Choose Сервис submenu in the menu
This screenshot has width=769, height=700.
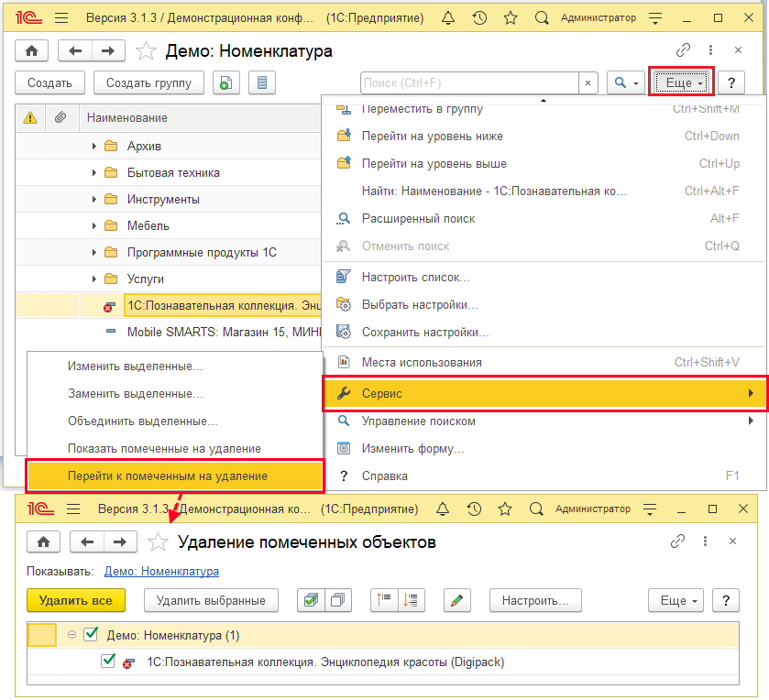(544, 393)
